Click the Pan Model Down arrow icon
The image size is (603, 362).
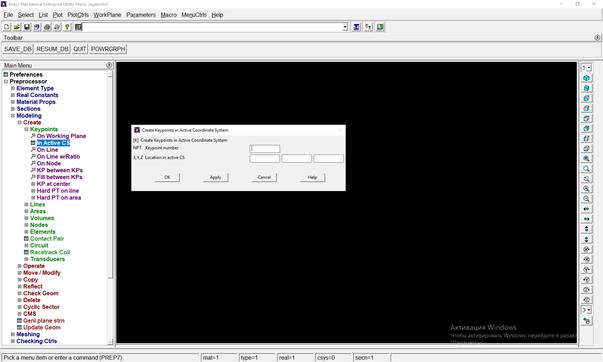tap(586, 239)
